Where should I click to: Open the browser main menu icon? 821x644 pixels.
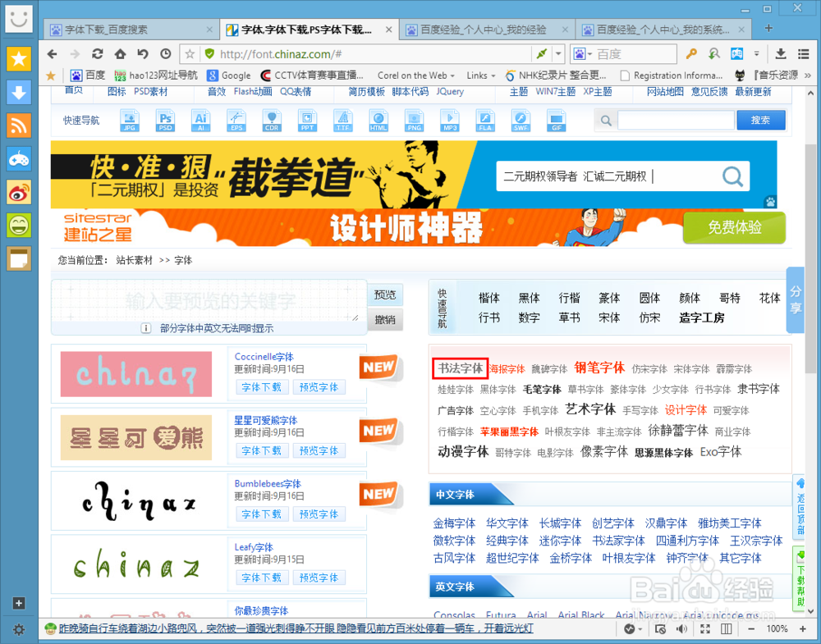coord(804,53)
